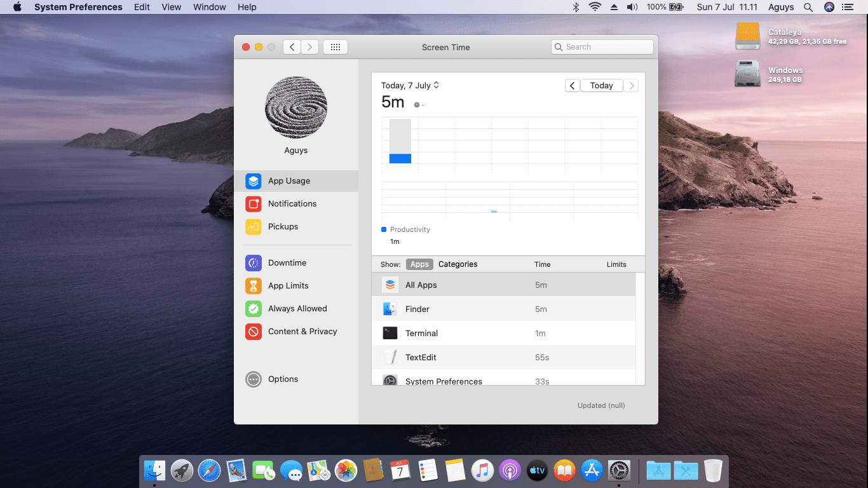Open Launchpad from the Dock
The height and width of the screenshot is (488, 868).
182,470
